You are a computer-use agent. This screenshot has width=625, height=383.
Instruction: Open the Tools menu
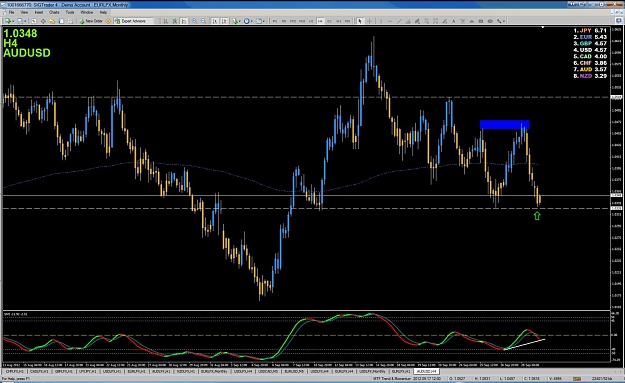[70, 12]
